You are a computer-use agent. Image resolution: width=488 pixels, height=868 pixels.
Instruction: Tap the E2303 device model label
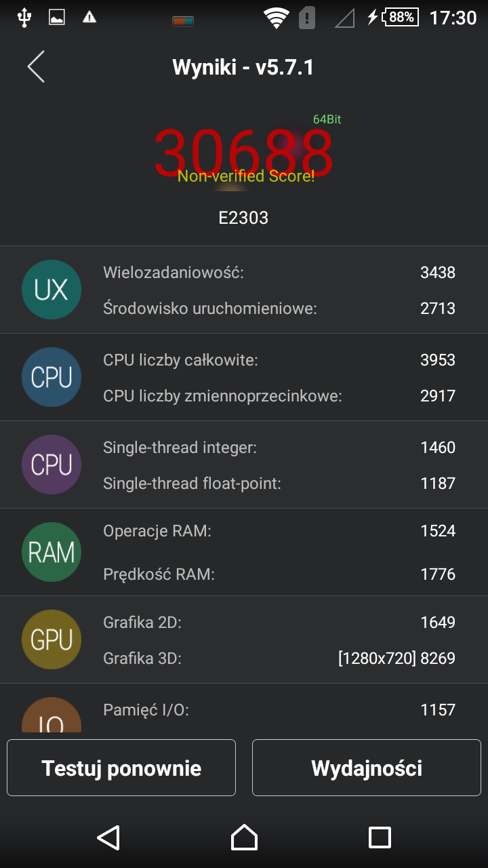pyautogui.click(x=243, y=218)
